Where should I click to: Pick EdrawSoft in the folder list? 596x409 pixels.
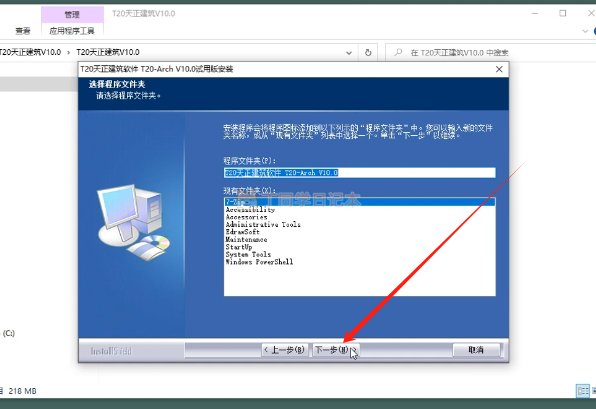[243, 232]
